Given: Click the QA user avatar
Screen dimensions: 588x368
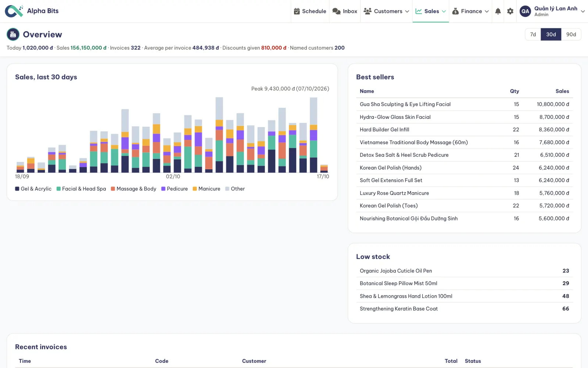Looking at the screenshot, I should coord(526,11).
